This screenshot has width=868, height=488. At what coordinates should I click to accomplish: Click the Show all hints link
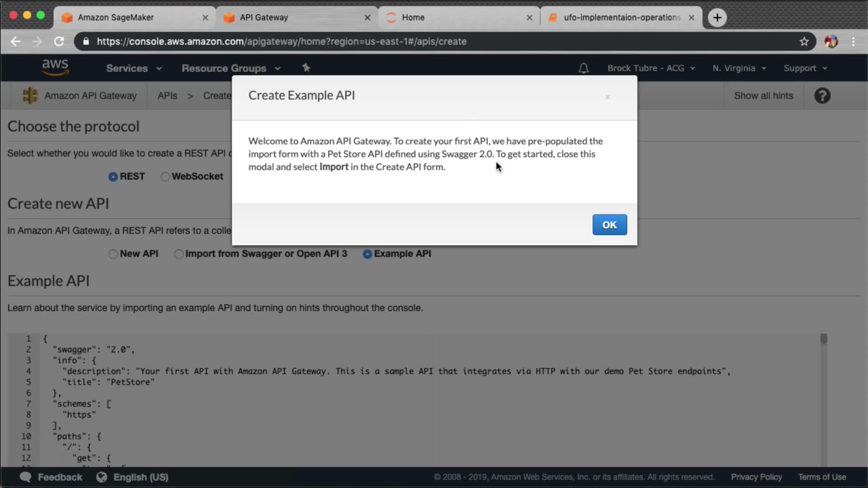[763, 96]
